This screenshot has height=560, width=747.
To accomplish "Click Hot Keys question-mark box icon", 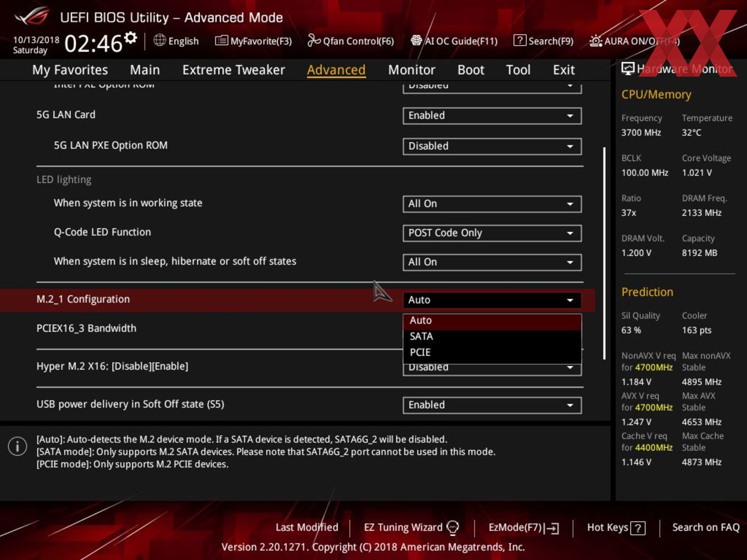I will click(638, 528).
